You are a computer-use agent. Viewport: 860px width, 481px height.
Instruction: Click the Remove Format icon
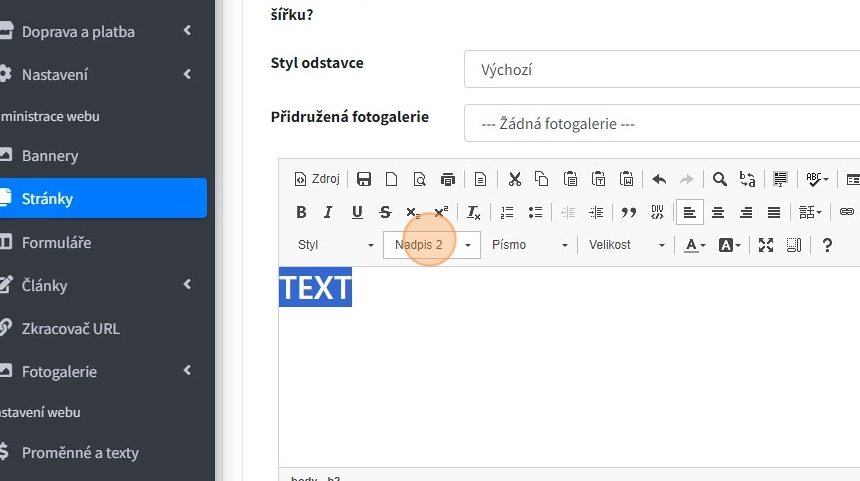pyautogui.click(x=474, y=212)
